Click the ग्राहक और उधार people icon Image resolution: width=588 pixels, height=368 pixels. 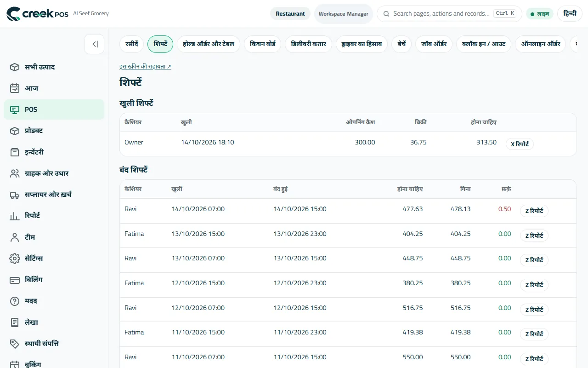point(15,173)
